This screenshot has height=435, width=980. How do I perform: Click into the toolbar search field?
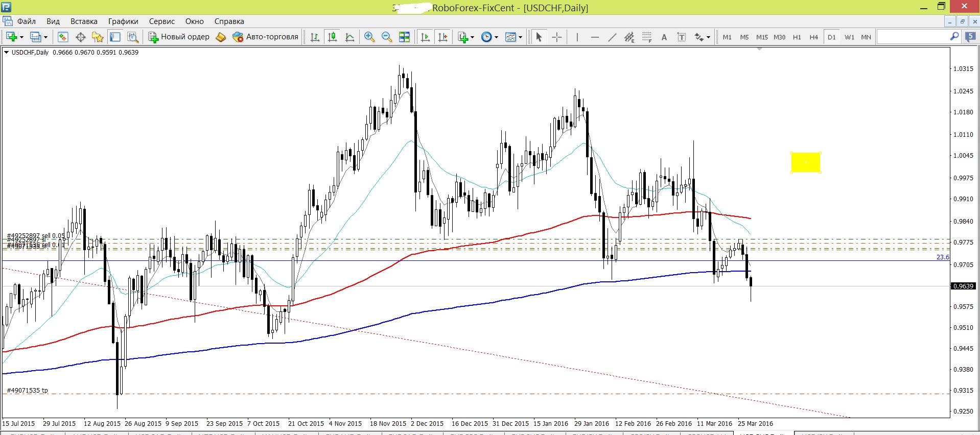[x=913, y=37]
